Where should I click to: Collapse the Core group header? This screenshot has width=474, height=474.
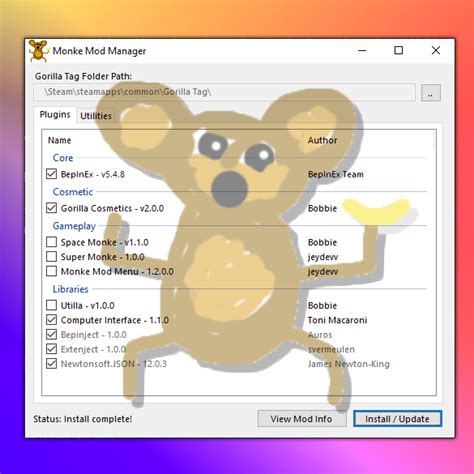(x=63, y=158)
